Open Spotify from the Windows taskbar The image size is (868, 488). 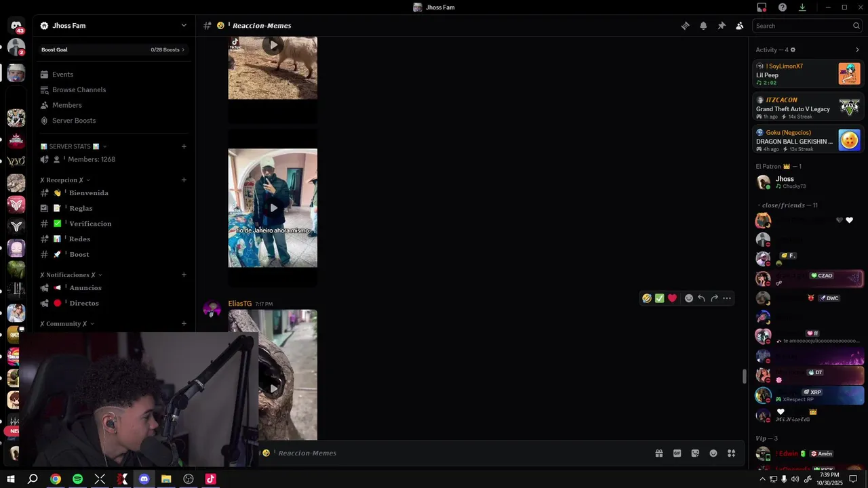77,479
